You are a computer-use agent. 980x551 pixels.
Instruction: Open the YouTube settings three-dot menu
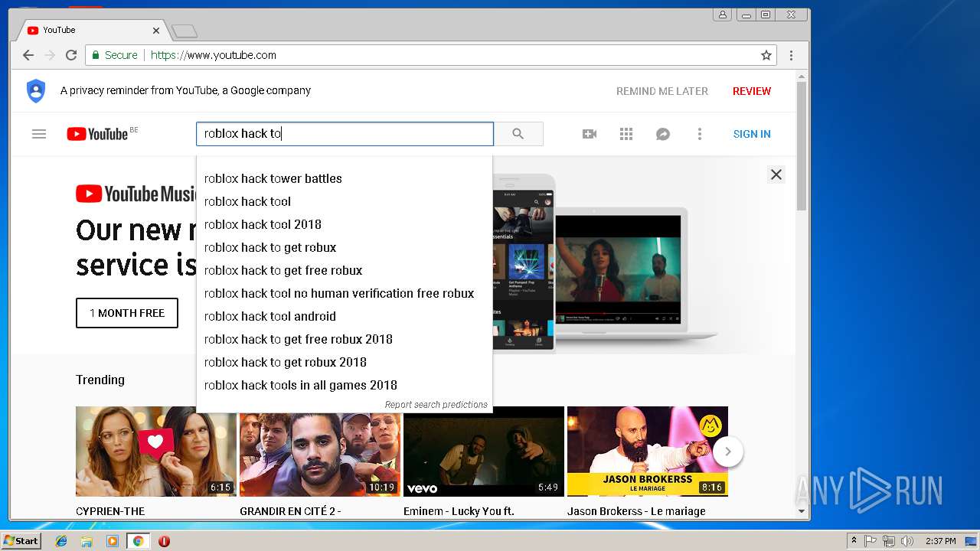click(x=699, y=134)
